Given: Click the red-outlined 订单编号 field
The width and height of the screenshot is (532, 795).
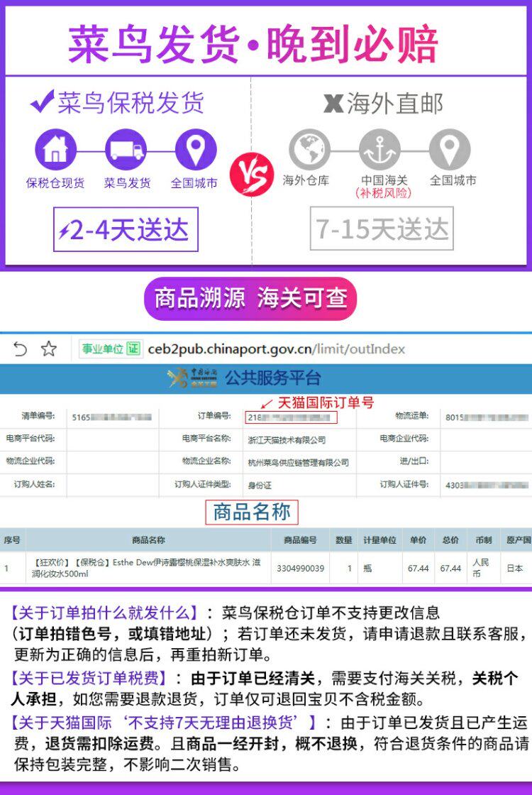Looking at the screenshot, I should [292, 417].
